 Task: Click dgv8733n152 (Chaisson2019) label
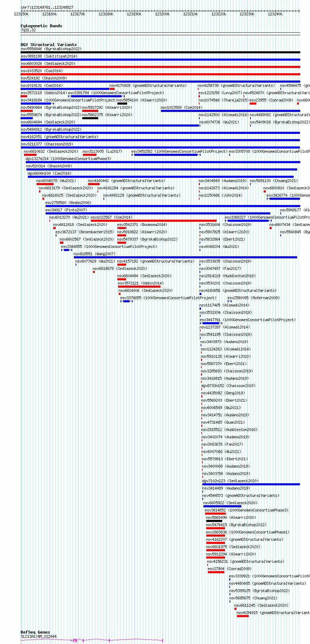(228, 386)
